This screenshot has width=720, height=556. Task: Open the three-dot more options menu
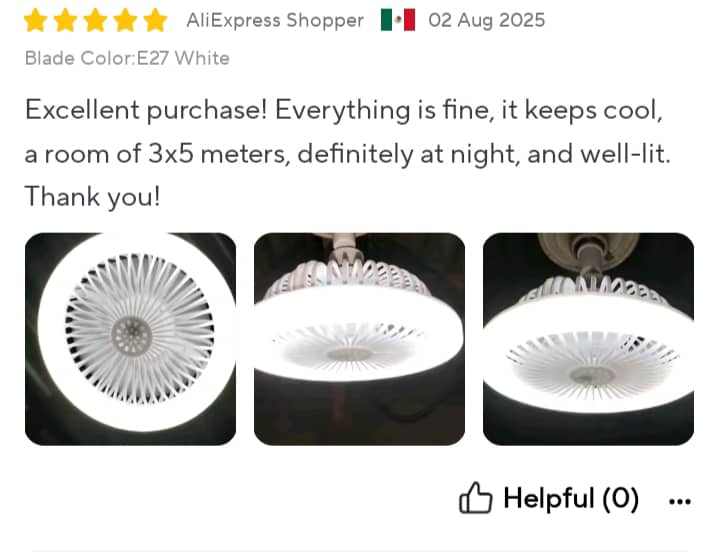point(680,501)
